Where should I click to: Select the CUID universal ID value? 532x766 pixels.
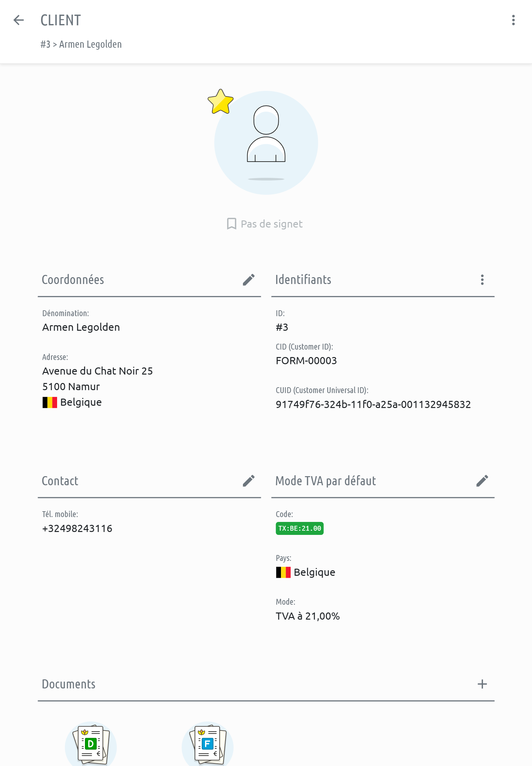pos(373,404)
